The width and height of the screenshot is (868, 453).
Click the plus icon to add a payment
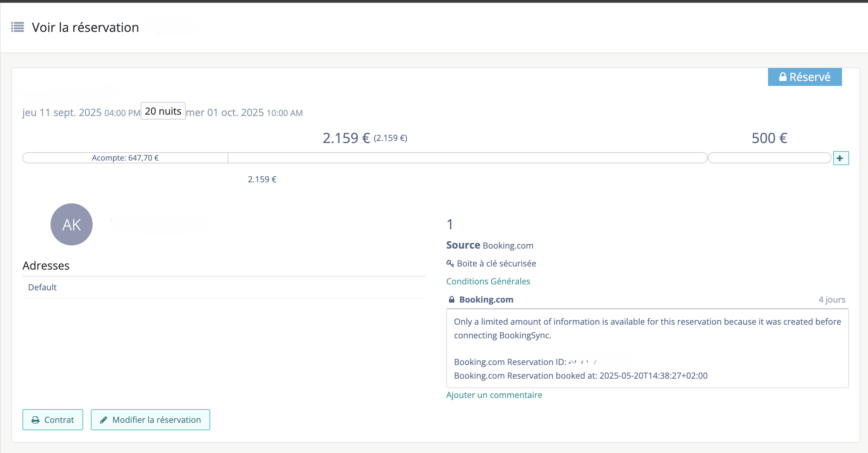pos(841,158)
